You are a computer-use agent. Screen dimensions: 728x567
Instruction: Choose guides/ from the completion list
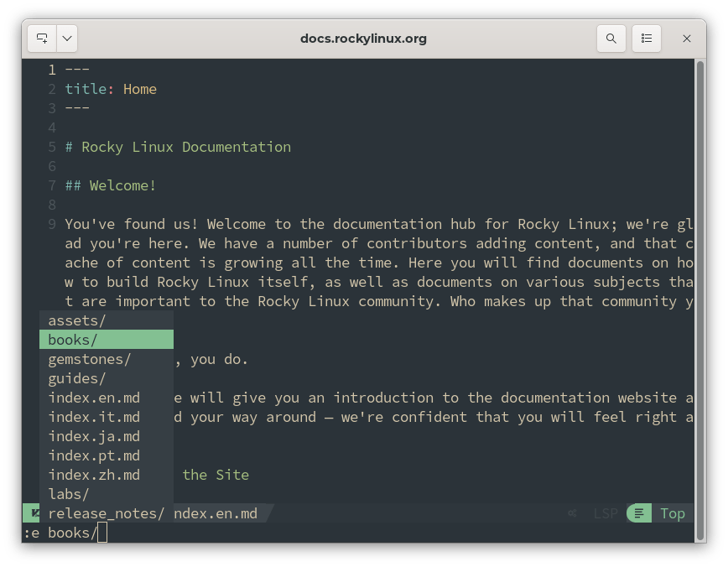(x=107, y=378)
